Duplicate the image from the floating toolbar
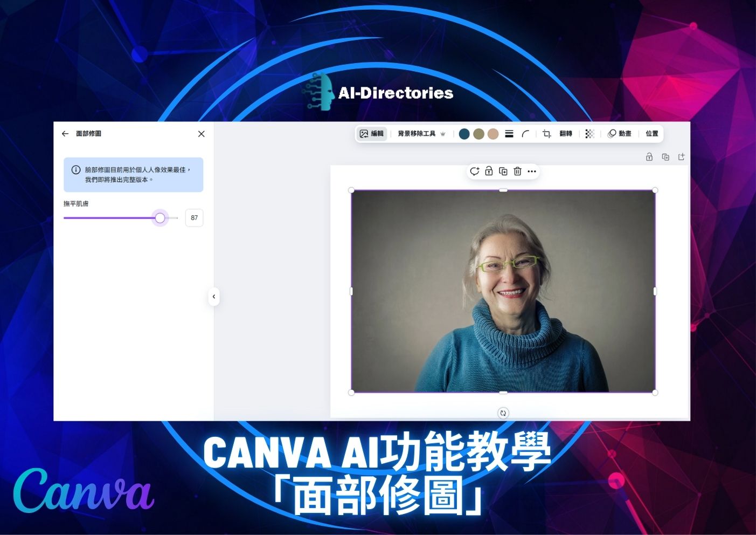 (503, 172)
